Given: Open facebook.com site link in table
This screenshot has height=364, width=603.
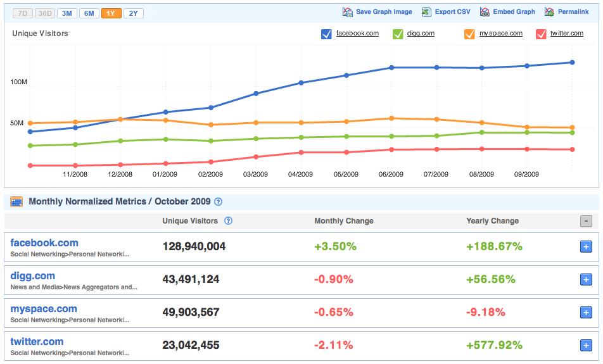Looking at the screenshot, I should coord(44,243).
